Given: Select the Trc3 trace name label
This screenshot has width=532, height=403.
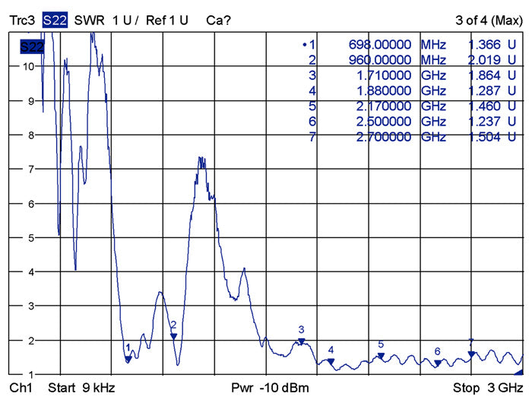Looking at the screenshot, I should [x=21, y=20].
